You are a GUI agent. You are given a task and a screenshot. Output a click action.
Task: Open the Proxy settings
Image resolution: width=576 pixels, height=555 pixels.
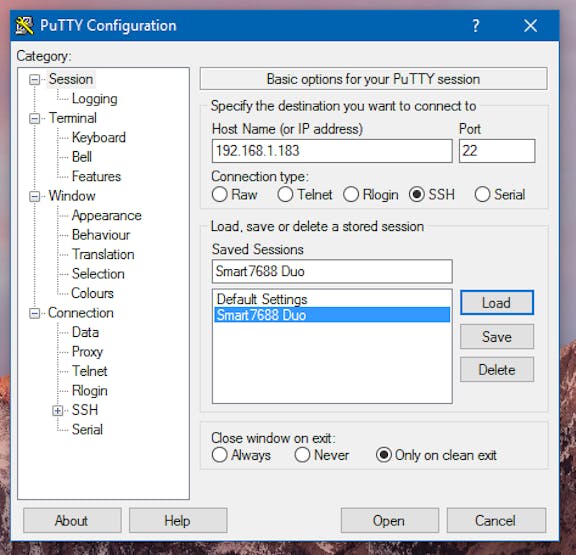[87, 352]
